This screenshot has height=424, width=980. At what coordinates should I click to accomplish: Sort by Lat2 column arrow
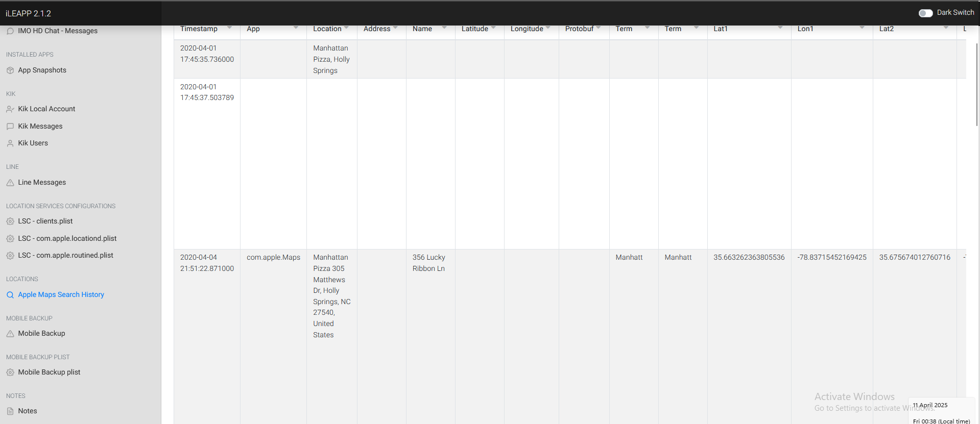(x=946, y=28)
